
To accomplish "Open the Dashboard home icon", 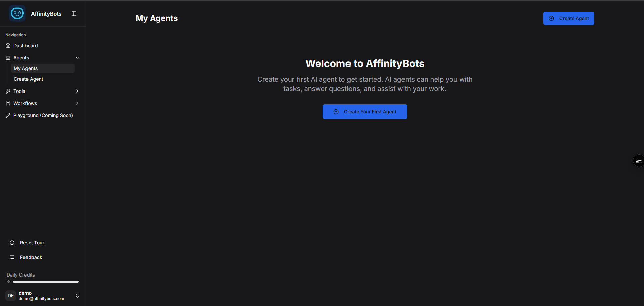I will point(8,46).
